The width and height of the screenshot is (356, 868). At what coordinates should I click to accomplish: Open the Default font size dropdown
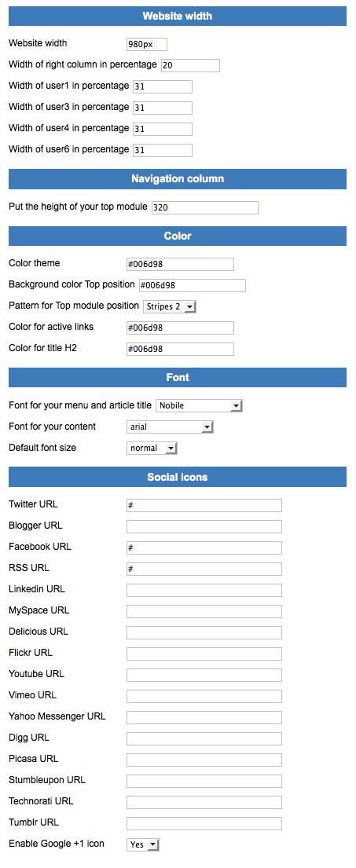(152, 448)
